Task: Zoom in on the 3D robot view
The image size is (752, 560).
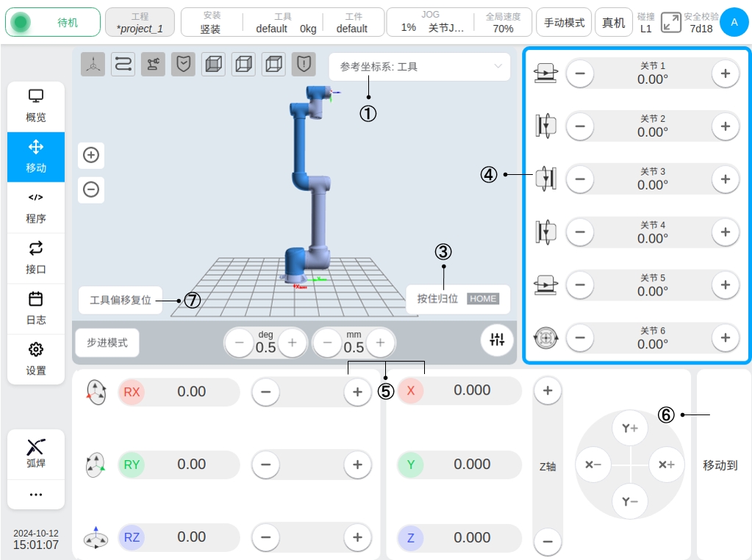Action: (91, 155)
